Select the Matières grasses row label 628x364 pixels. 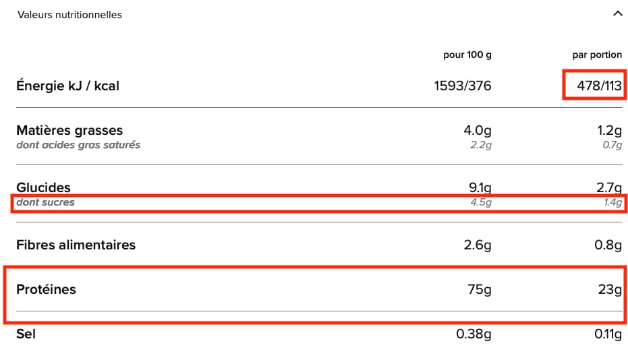(69, 131)
